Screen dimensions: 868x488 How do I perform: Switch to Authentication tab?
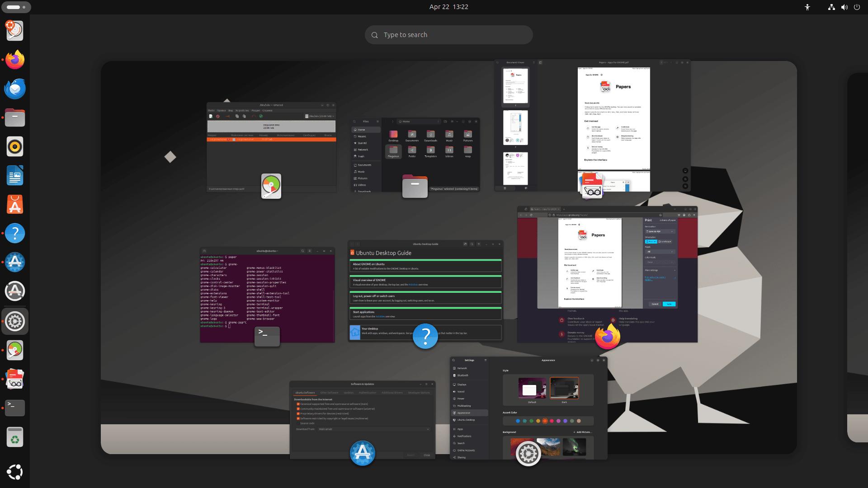click(x=368, y=393)
